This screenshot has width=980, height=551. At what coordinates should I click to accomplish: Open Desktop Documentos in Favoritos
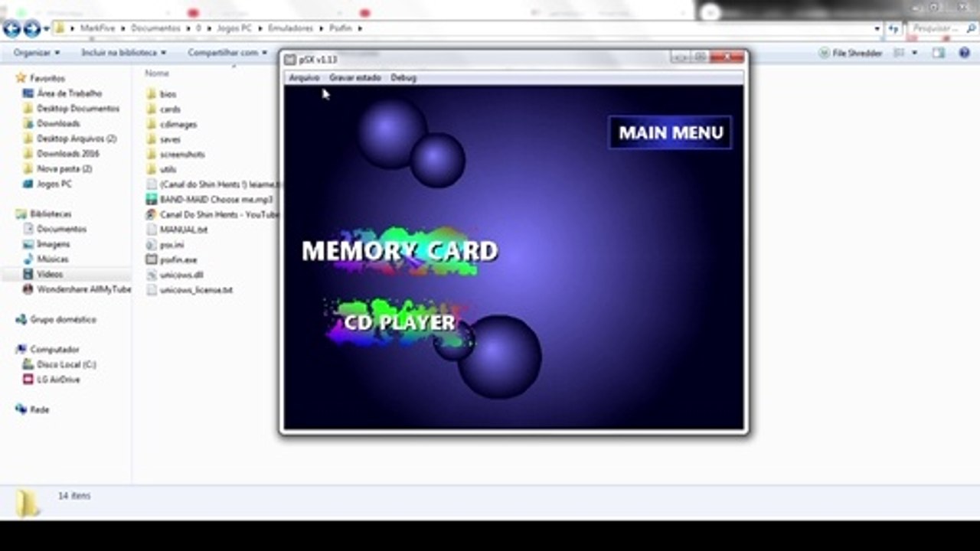point(77,109)
